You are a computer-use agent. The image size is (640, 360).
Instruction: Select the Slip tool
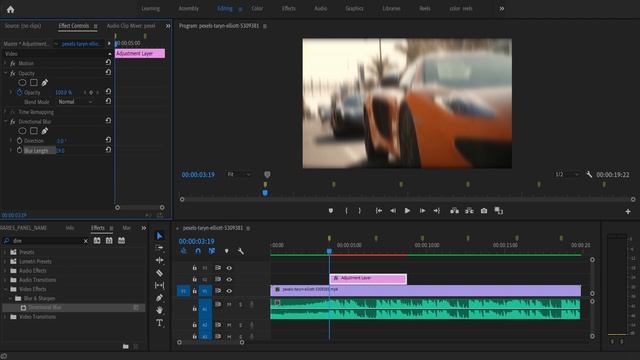pos(160,285)
